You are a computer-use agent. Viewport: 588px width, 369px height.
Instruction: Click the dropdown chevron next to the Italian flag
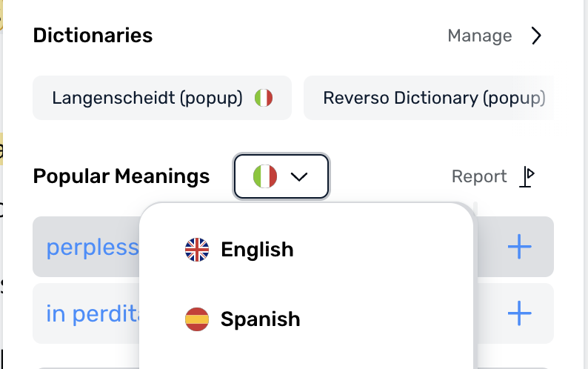click(x=299, y=176)
